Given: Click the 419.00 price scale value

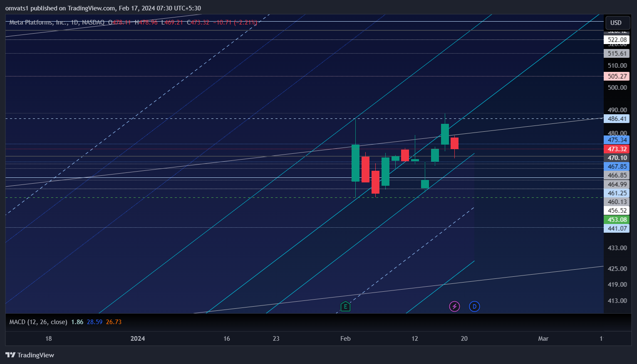Looking at the screenshot, I should point(617,285).
